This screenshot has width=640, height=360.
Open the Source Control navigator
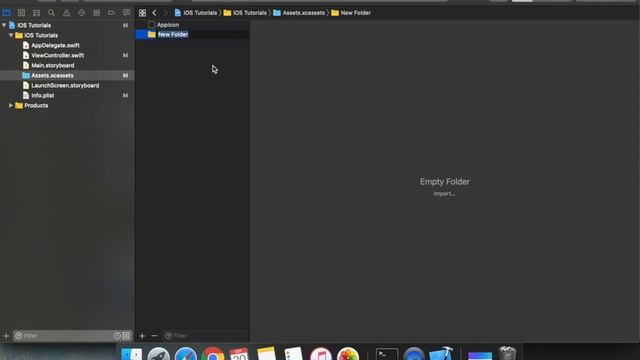21,13
